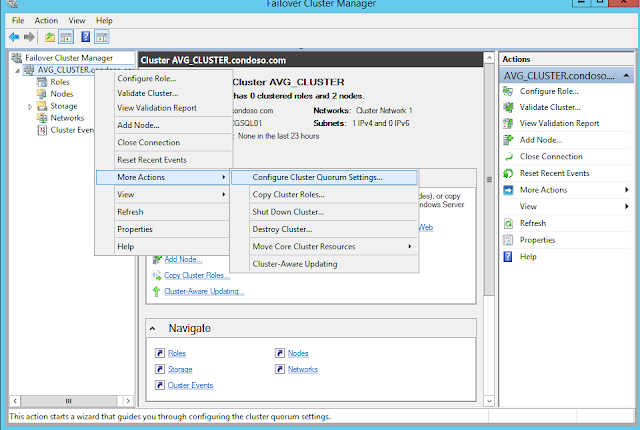The image size is (640, 430).
Task: Click the Forward arrow toolbar icon
Action: click(29, 37)
